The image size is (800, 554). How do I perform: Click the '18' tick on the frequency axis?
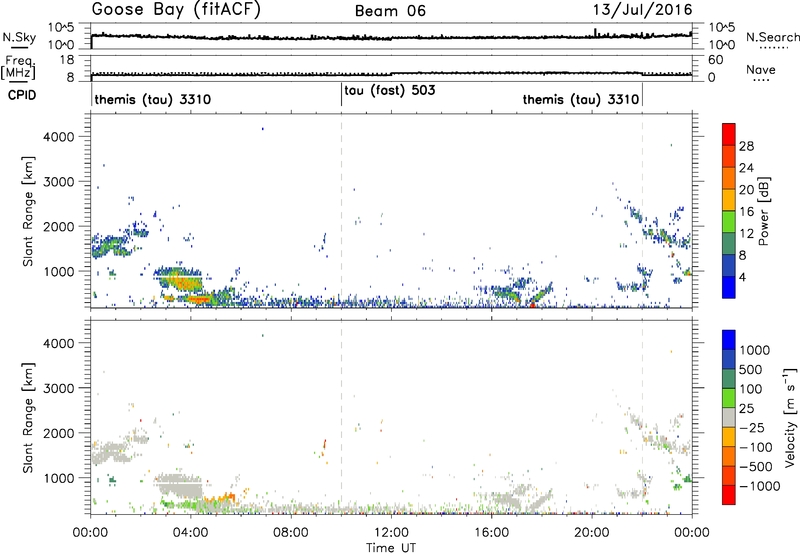pyautogui.click(x=67, y=60)
